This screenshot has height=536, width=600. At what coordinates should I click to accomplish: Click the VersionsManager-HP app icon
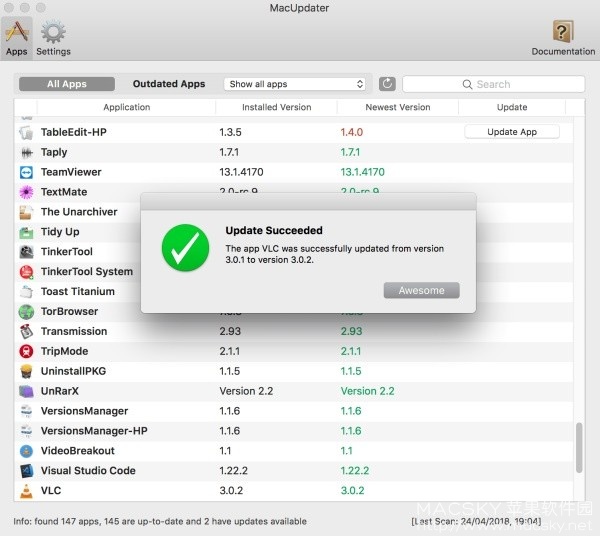pyautogui.click(x=26, y=431)
